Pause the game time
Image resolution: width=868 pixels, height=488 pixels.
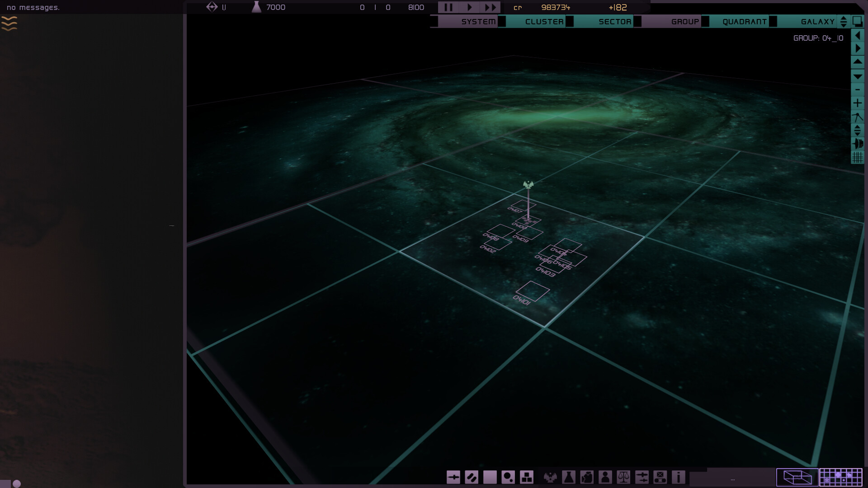coord(448,7)
